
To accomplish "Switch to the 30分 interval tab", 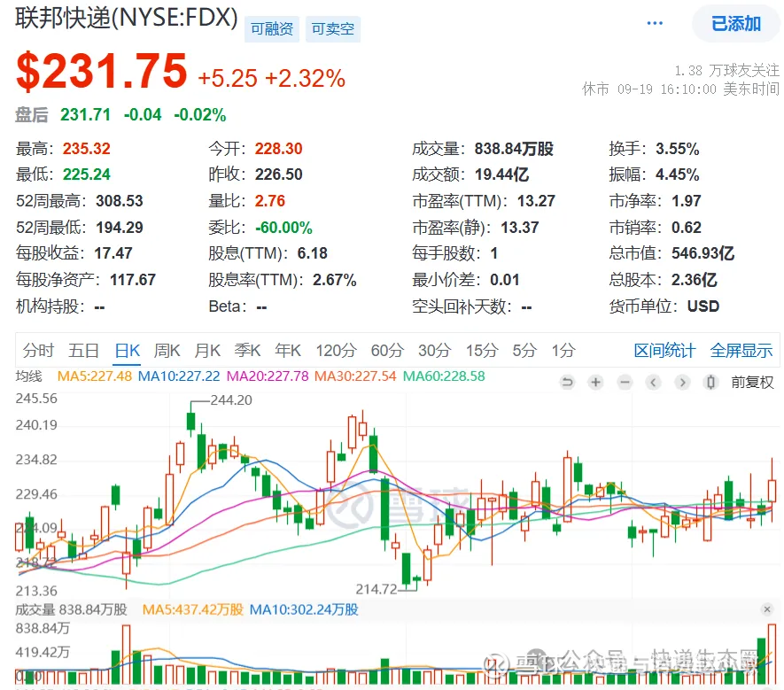I will coord(434,351).
